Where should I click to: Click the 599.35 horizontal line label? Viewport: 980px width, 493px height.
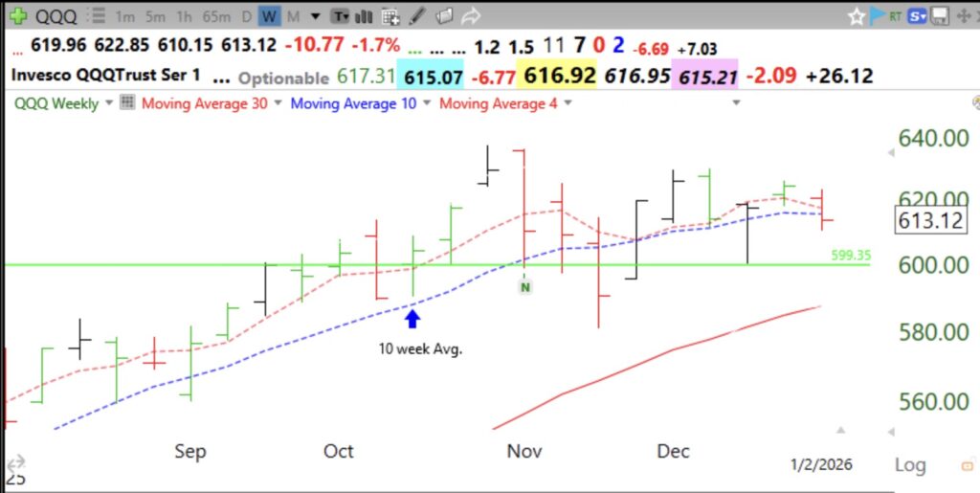coord(851,255)
